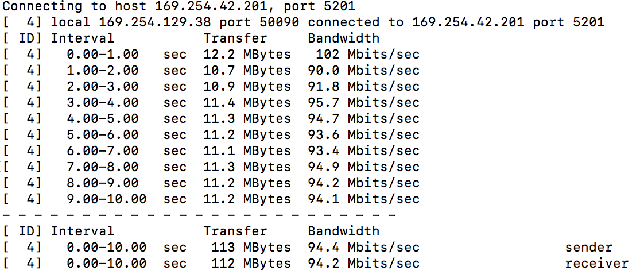Image resolution: width=644 pixels, height=278 pixels.
Task: Click the dashed separator line
Action: [199, 215]
